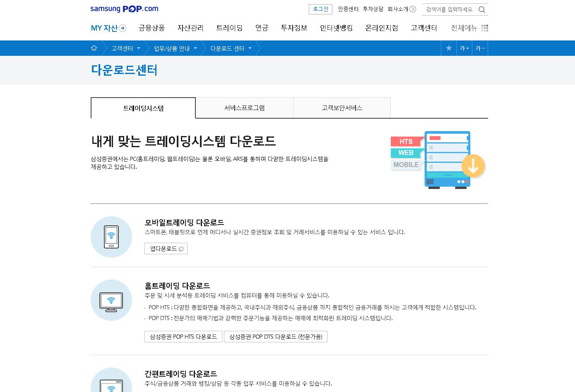Image resolution: width=575 pixels, height=392 pixels.
Task: Click the 로그인 button
Action: [x=320, y=9]
